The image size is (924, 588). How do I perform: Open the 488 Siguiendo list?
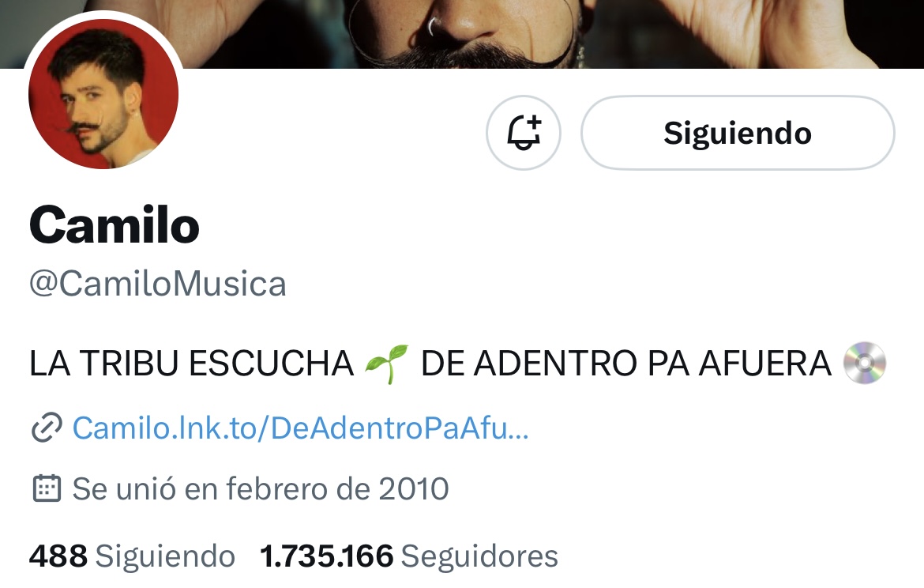[132, 556]
